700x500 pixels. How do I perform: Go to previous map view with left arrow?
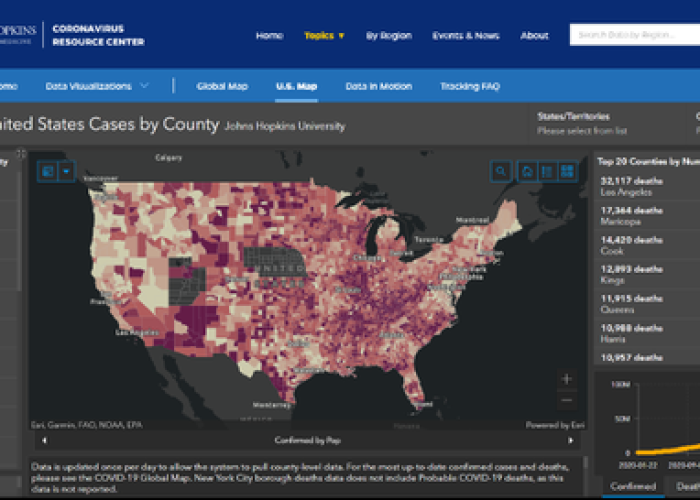pyautogui.click(x=44, y=440)
